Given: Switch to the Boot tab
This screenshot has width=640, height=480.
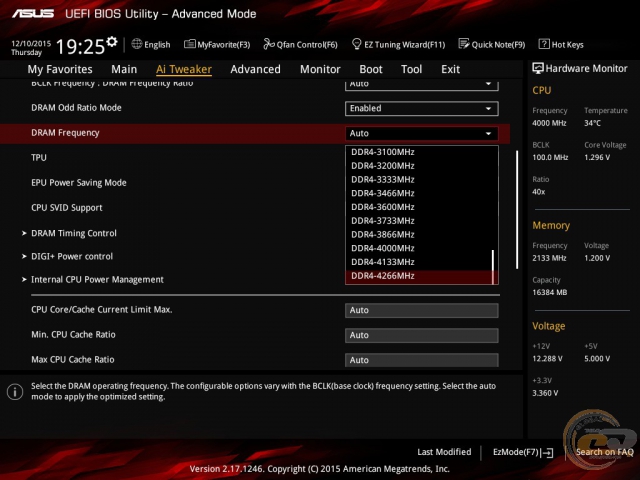Looking at the screenshot, I should [371, 69].
